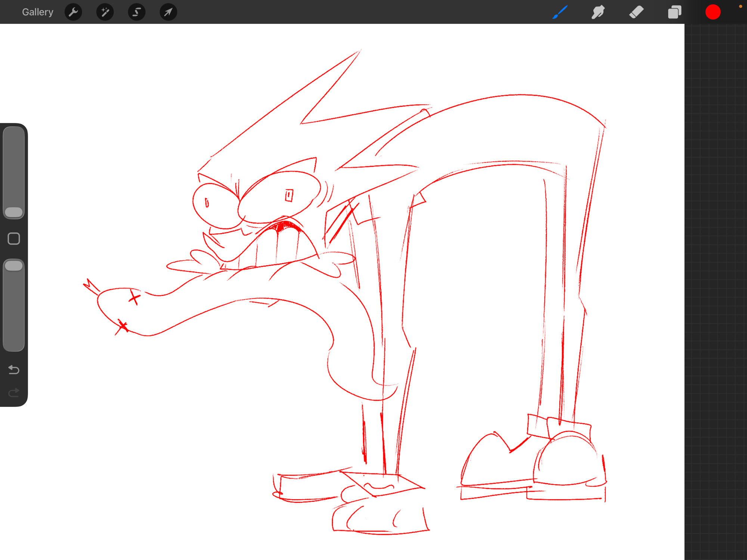Open the Gallery view
Viewport: 747px width, 560px height.
click(x=37, y=12)
